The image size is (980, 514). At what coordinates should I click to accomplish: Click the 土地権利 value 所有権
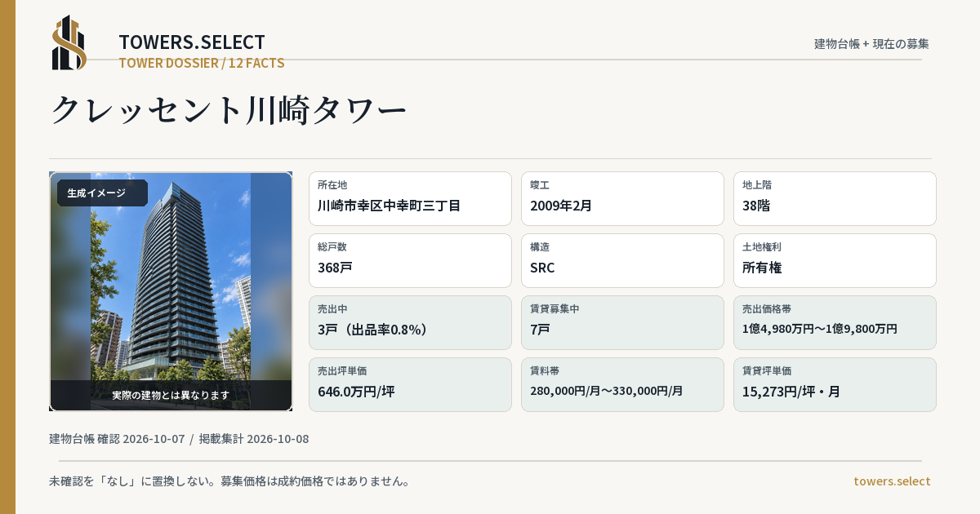(x=762, y=268)
